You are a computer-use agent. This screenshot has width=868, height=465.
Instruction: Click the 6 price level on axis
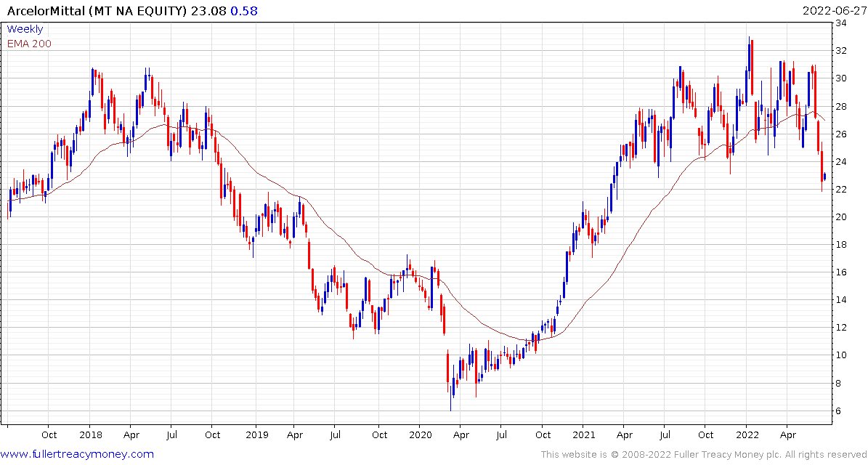[x=839, y=411]
